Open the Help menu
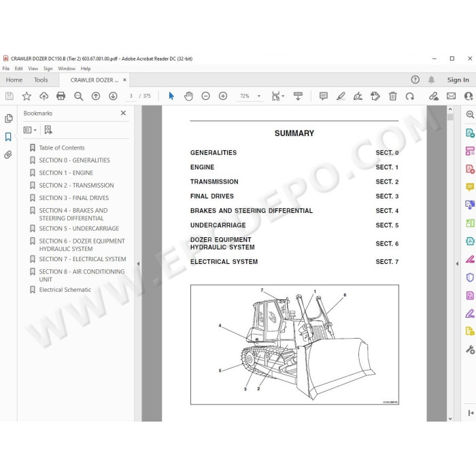The width and height of the screenshot is (476, 476). tap(86, 69)
